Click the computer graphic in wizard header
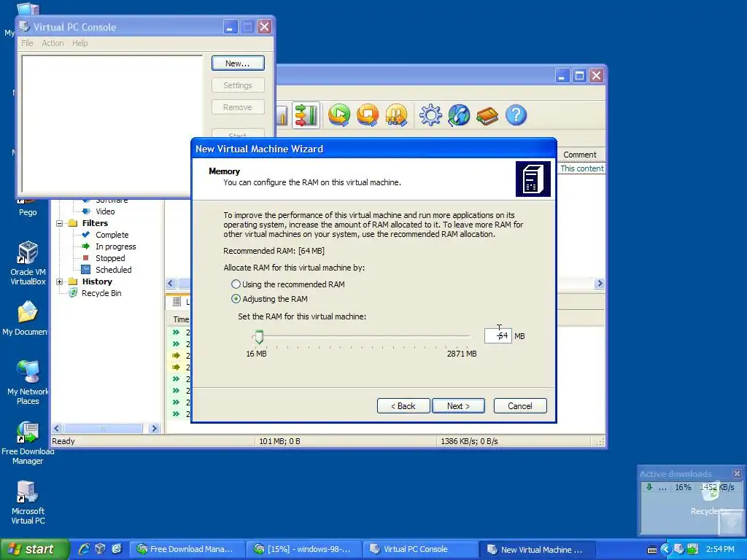The image size is (747, 560). point(533,179)
